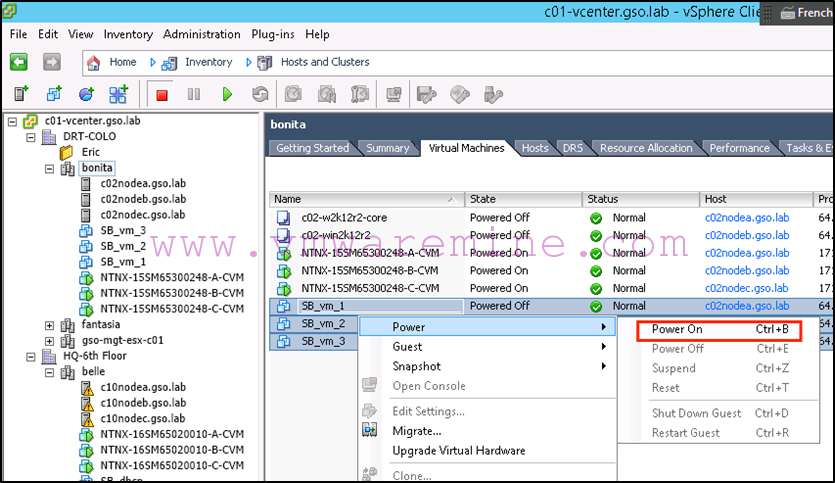Image resolution: width=835 pixels, height=483 pixels.
Task: Click the Eric folder icon
Action: point(67,153)
